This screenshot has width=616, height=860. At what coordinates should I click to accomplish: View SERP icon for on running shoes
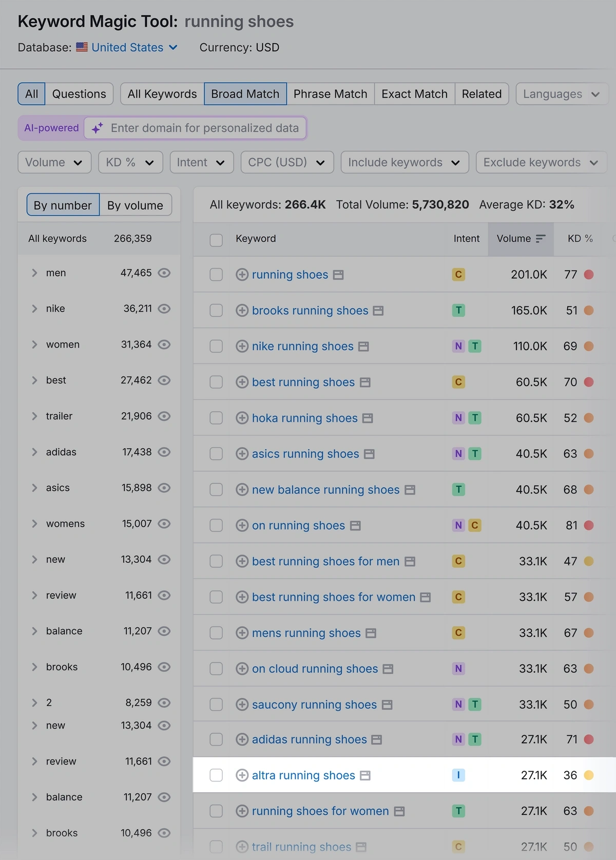coord(355,526)
